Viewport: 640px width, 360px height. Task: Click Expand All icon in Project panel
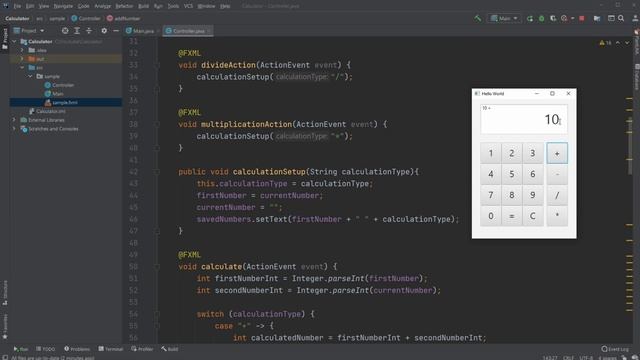pos(77,31)
